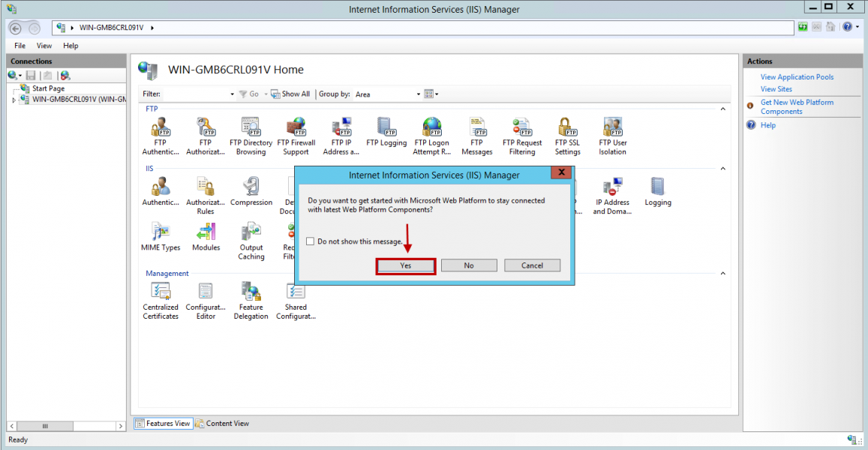The width and height of the screenshot is (868, 450).
Task: Open the Help menu
Action: point(71,46)
